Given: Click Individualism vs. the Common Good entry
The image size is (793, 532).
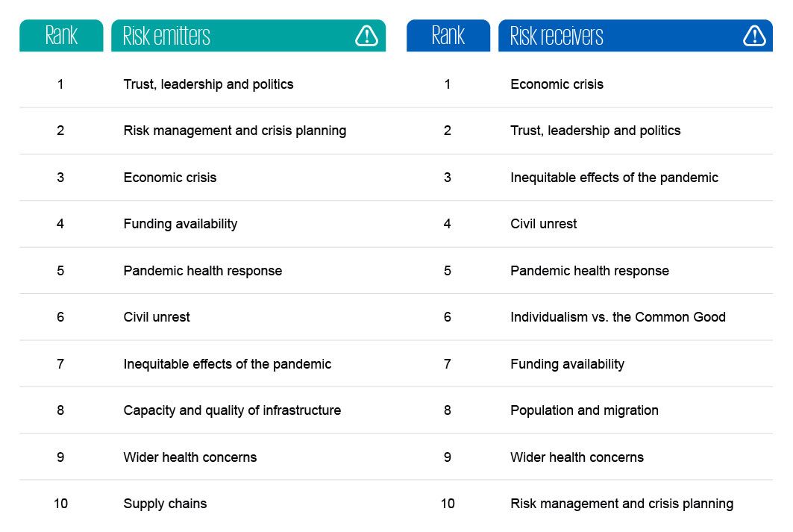Looking at the screenshot, I should [x=618, y=317].
